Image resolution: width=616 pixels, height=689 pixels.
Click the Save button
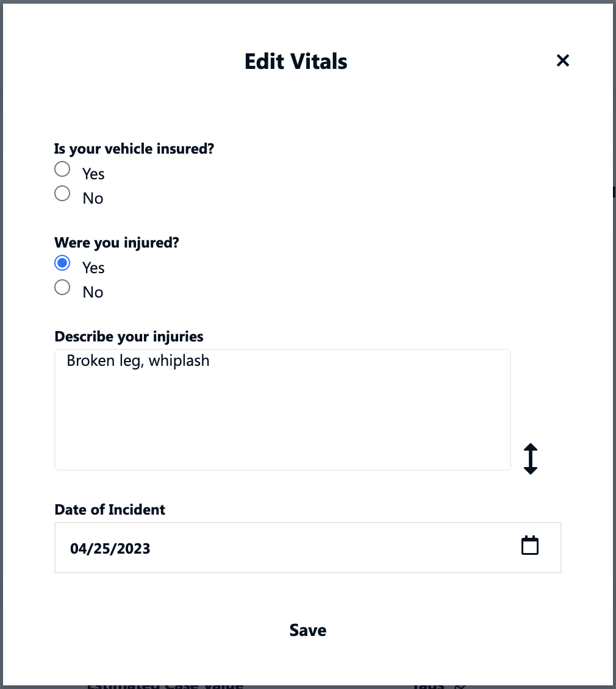point(308,630)
